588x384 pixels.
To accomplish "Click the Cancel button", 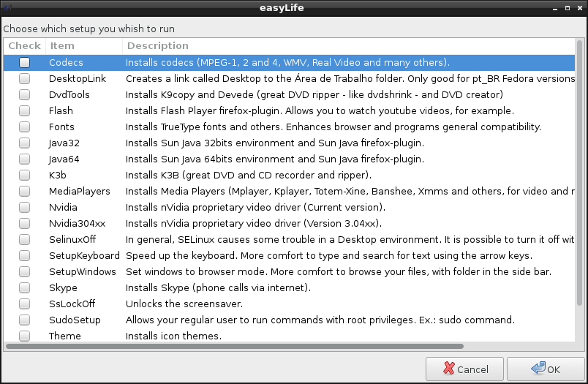I will 464,369.
